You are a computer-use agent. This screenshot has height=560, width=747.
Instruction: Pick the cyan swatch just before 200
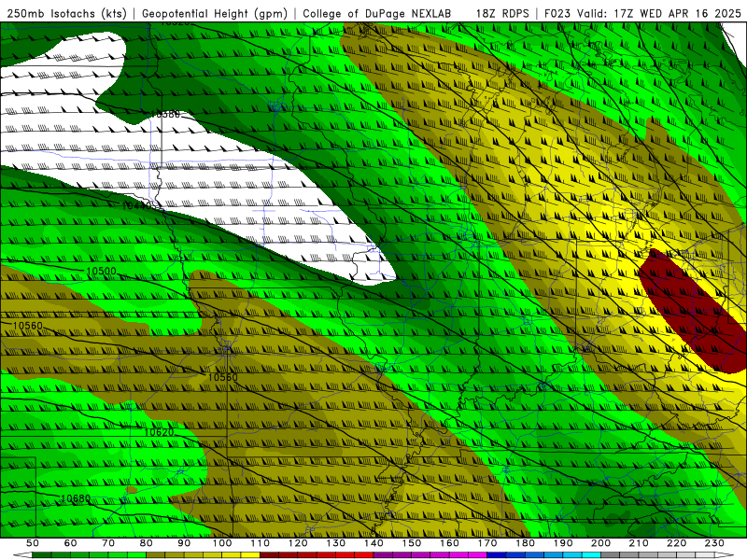(591, 554)
